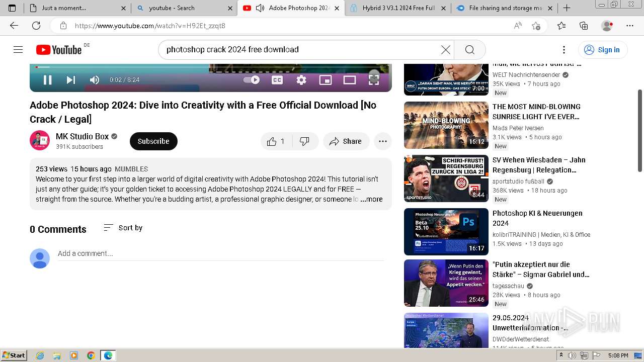Open video player settings gear
This screenshot has width=644, height=362.
301,79
